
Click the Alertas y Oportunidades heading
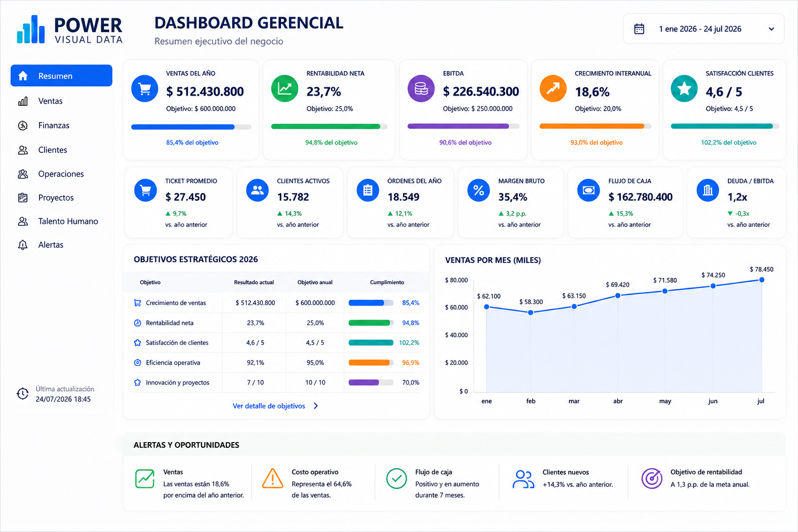(x=187, y=445)
